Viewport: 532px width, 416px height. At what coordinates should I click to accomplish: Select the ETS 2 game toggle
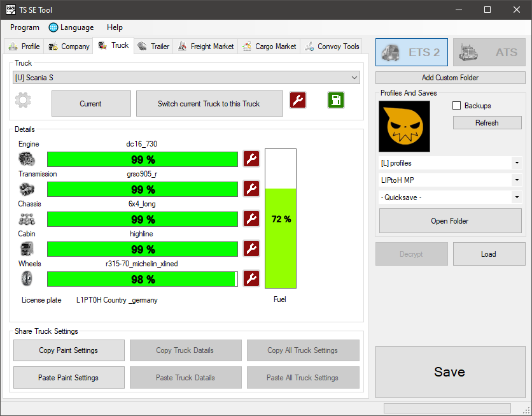coord(412,52)
